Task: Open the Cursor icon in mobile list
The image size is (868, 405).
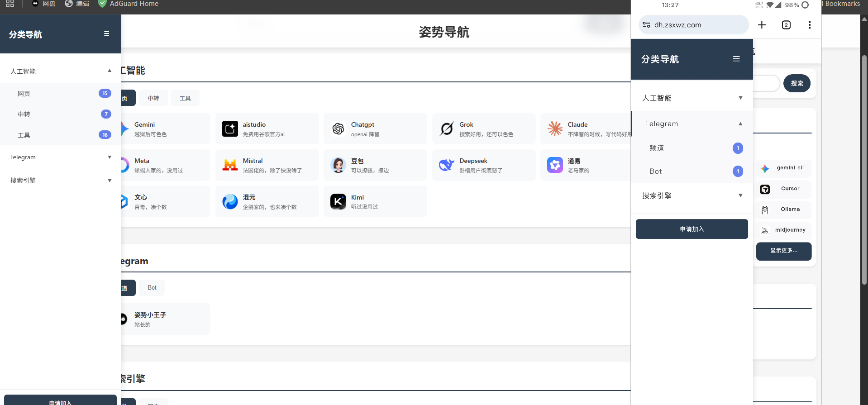Action: [x=765, y=189]
